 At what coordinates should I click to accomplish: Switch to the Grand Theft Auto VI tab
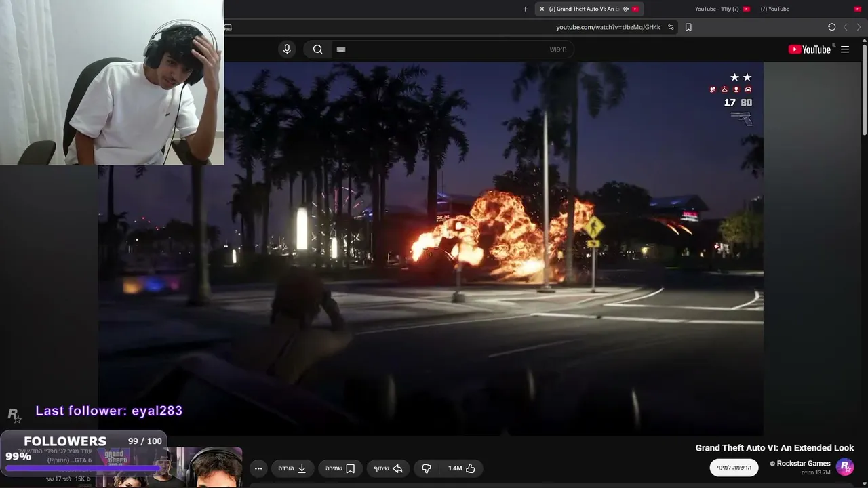coord(589,9)
